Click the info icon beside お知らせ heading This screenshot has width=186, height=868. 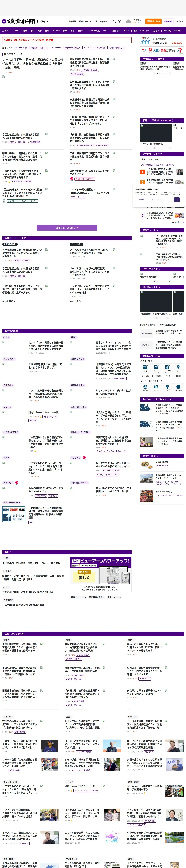click(x=141, y=325)
